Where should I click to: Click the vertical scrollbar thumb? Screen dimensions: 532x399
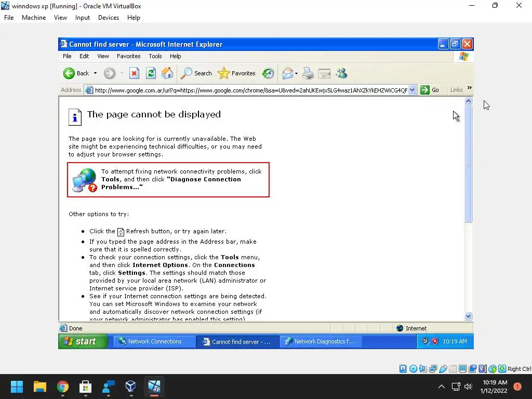click(469, 164)
